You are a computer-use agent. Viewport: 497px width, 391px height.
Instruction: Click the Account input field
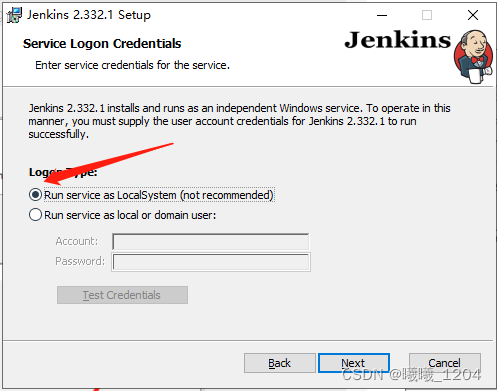coord(211,242)
